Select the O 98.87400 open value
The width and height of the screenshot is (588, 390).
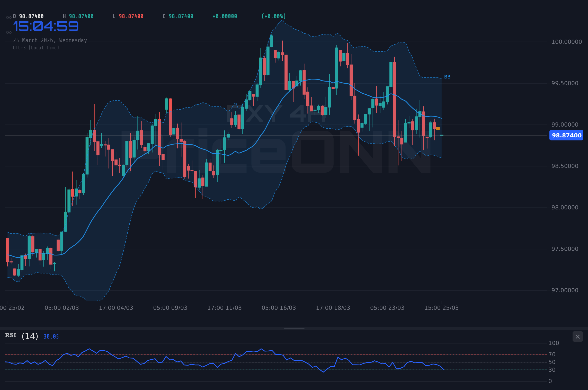(x=28, y=16)
